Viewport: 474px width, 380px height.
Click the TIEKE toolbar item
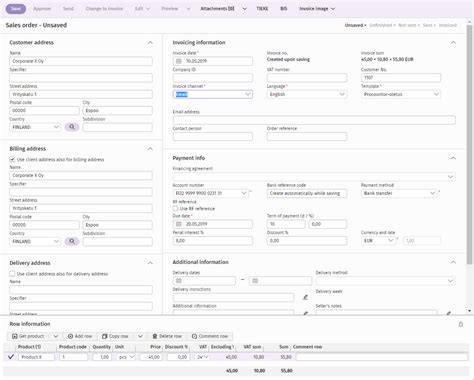262,9
